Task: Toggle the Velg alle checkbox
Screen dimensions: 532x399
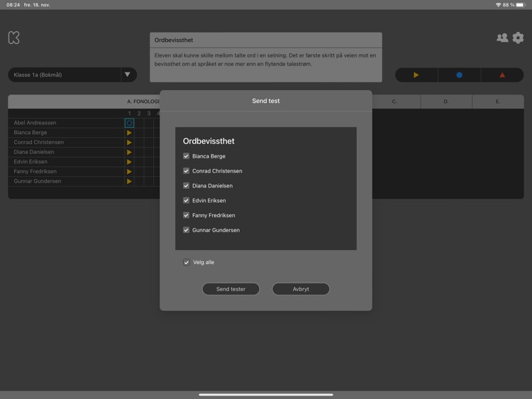Action: 187,262
